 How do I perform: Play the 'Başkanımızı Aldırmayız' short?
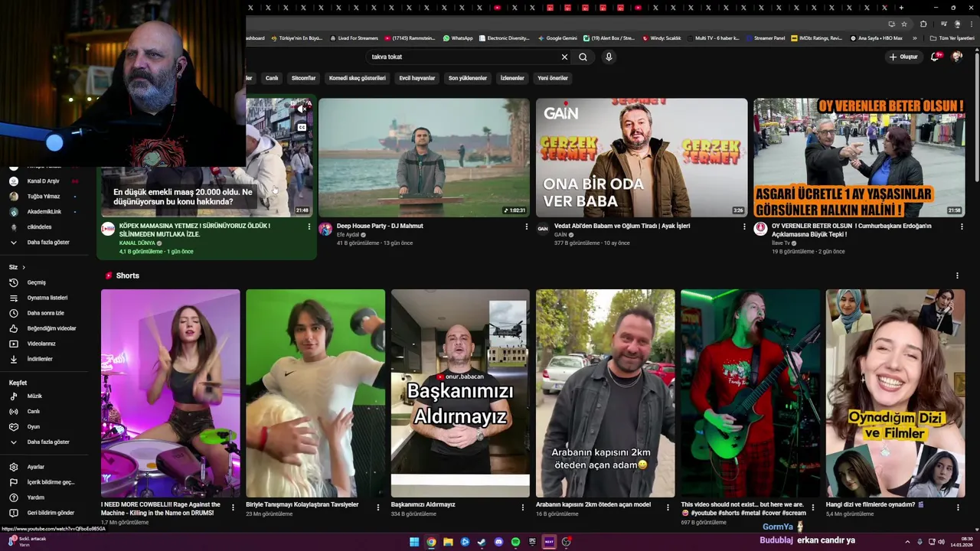tap(460, 393)
